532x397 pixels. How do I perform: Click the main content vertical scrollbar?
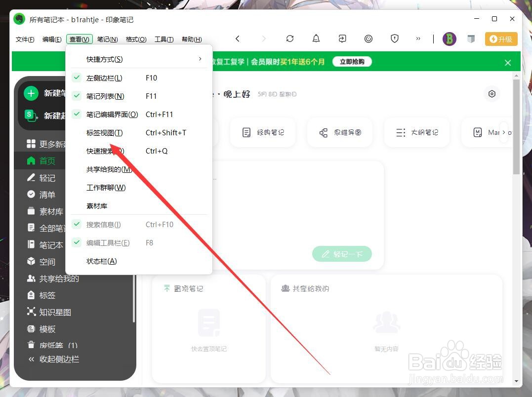pos(516,127)
